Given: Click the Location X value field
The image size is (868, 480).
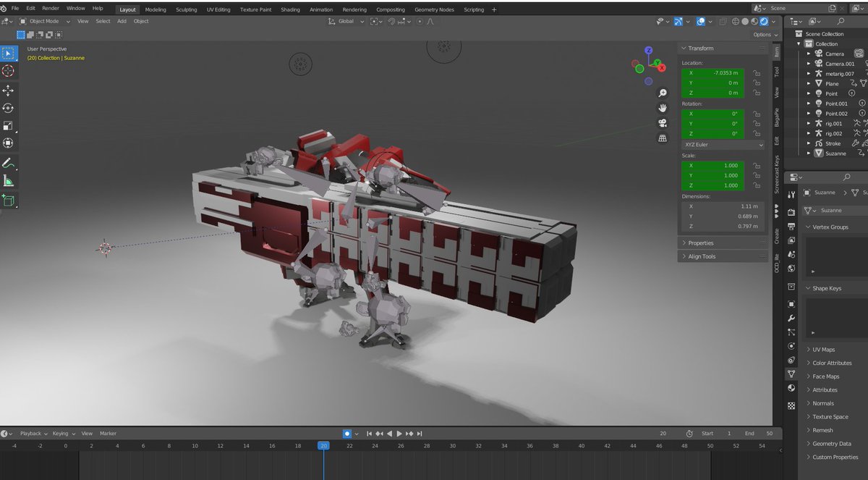Looking at the screenshot, I should (x=712, y=73).
